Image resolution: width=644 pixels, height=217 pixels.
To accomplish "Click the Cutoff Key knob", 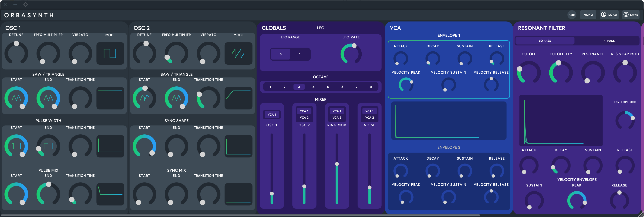I will click(x=561, y=72).
